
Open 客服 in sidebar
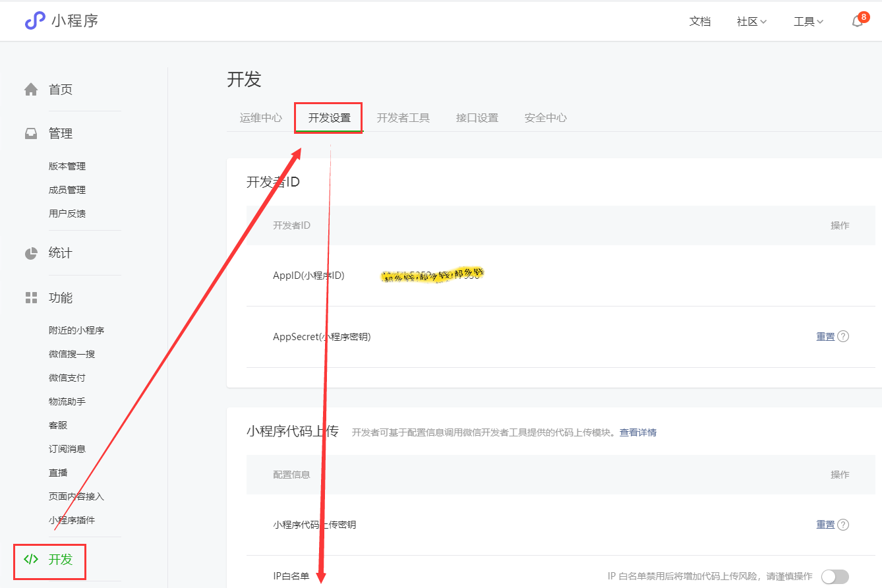(58, 425)
